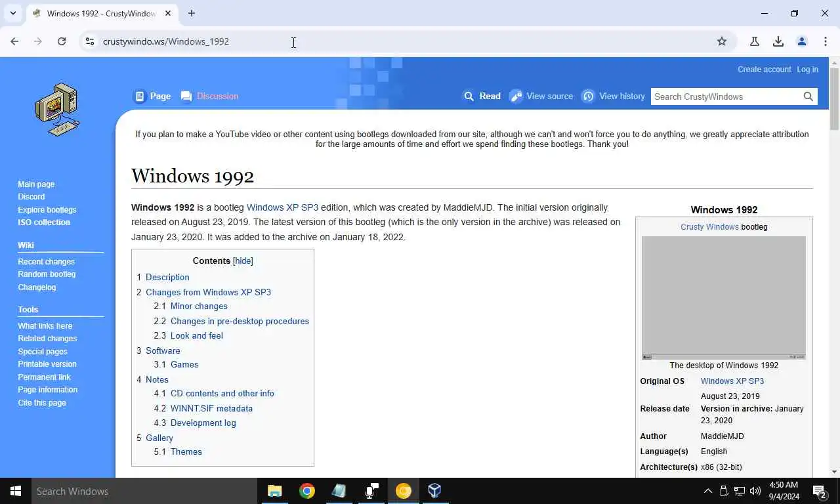
Task: Open the Windows 1992 desktop thumbnail
Action: (x=724, y=298)
